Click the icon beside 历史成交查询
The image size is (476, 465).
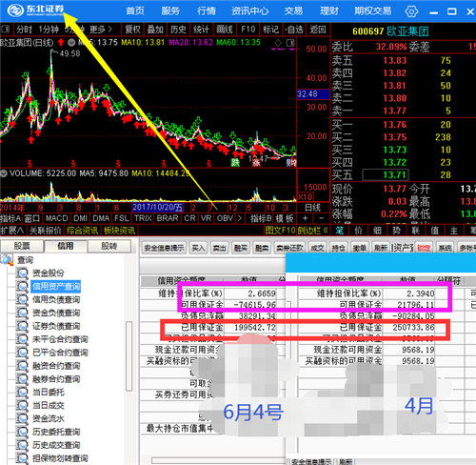tap(22, 445)
